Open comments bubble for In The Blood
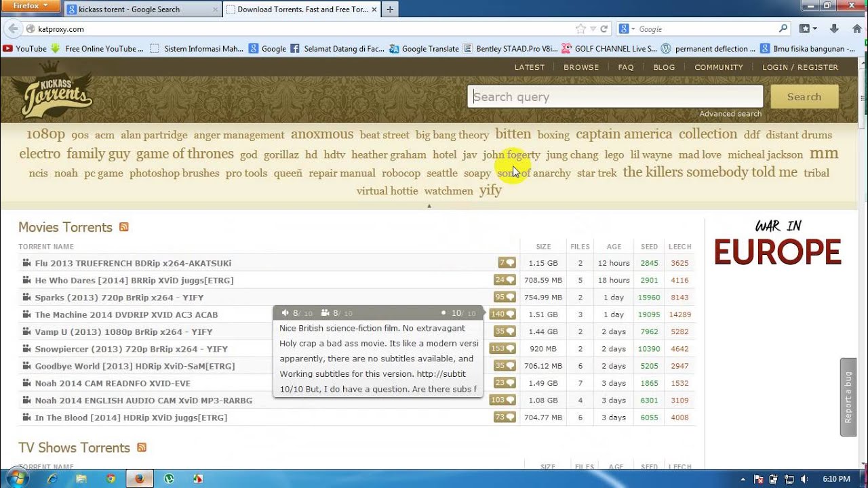The height and width of the screenshot is (488, 868). pyautogui.click(x=505, y=418)
